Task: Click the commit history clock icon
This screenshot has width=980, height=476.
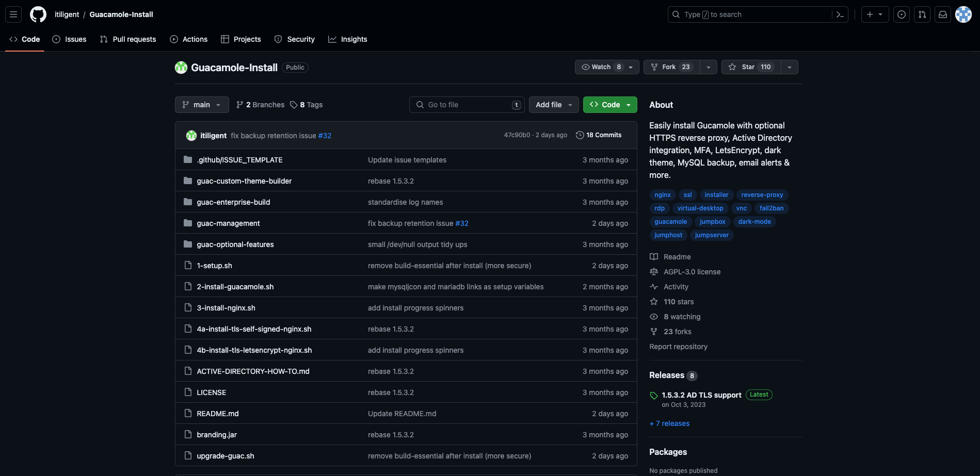Action: coord(579,135)
